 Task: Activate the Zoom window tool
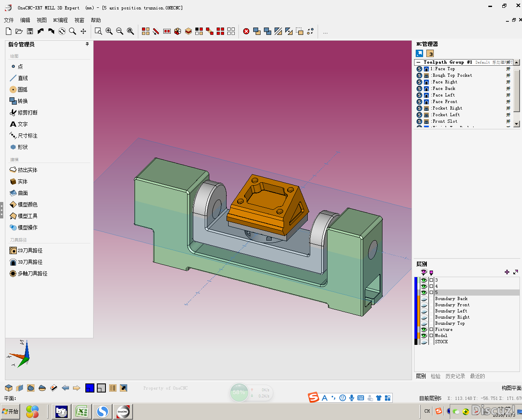[98, 31]
